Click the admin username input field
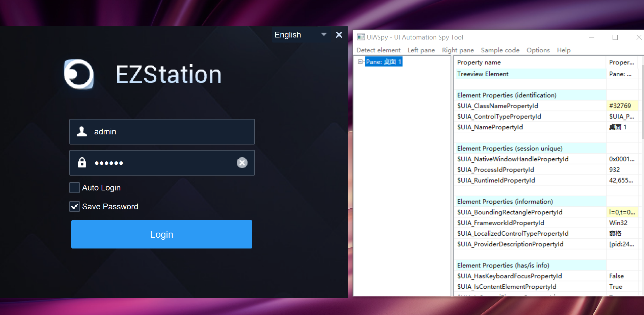 tap(162, 132)
